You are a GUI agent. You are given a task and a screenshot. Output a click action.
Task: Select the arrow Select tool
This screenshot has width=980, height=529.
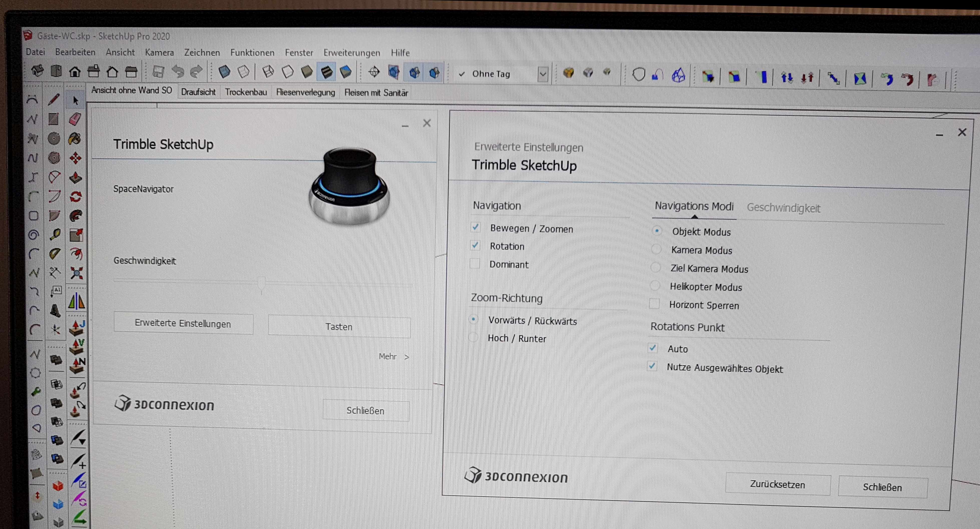75,100
